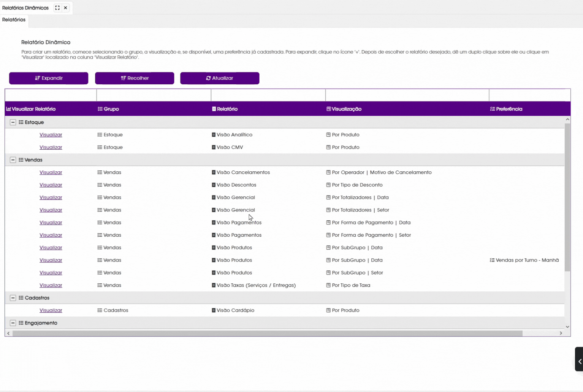
Task: Collapse the Vendas group
Action: pyautogui.click(x=13, y=160)
